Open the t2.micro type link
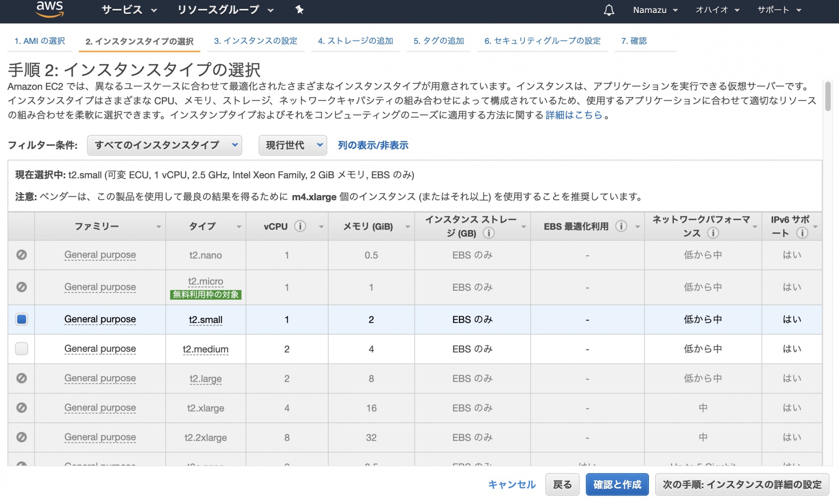The height and width of the screenshot is (504, 839). (x=205, y=281)
